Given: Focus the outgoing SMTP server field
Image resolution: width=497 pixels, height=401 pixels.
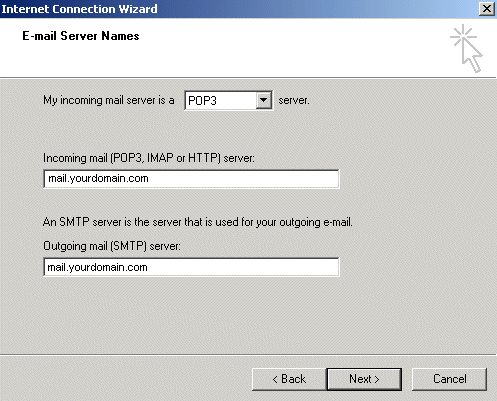Looking at the screenshot, I should click(x=191, y=267).
